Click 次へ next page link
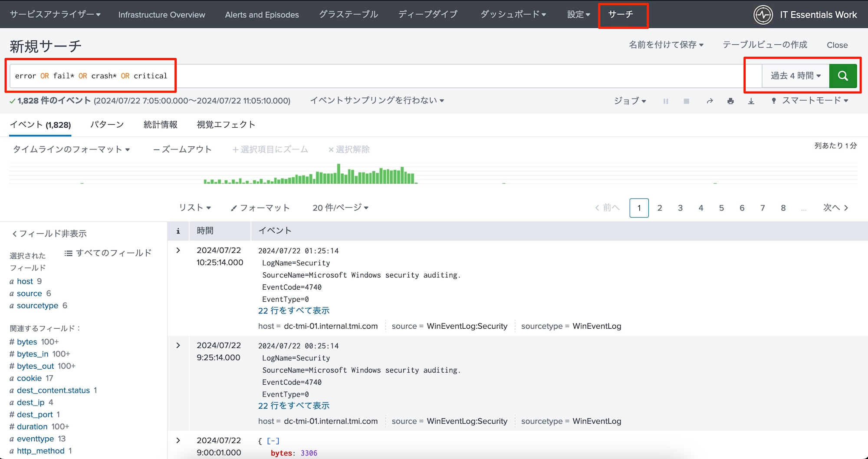The height and width of the screenshot is (459, 868). tap(835, 208)
